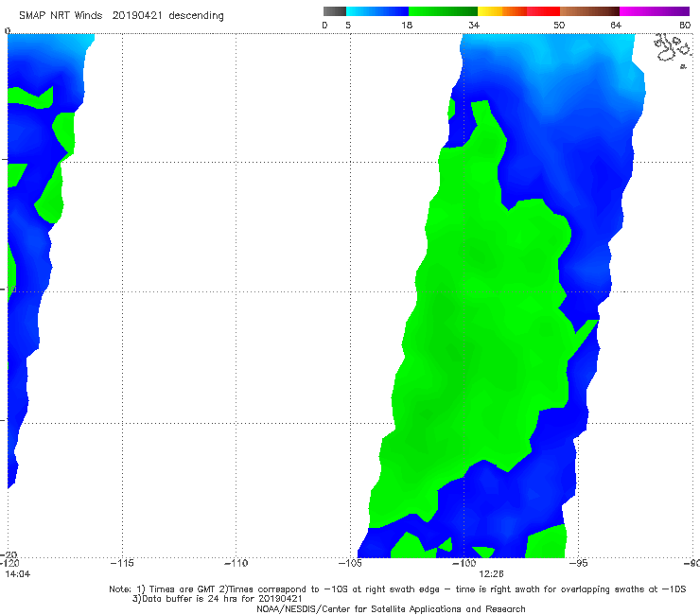The width and height of the screenshot is (700, 615).
Task: Click the colorbar label '64'
Action: pos(616,25)
